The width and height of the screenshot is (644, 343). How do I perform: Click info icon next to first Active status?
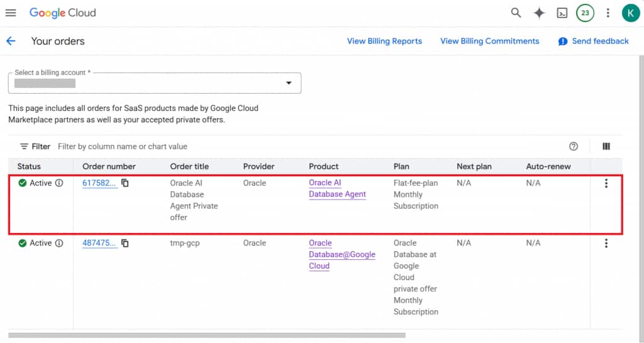click(59, 183)
